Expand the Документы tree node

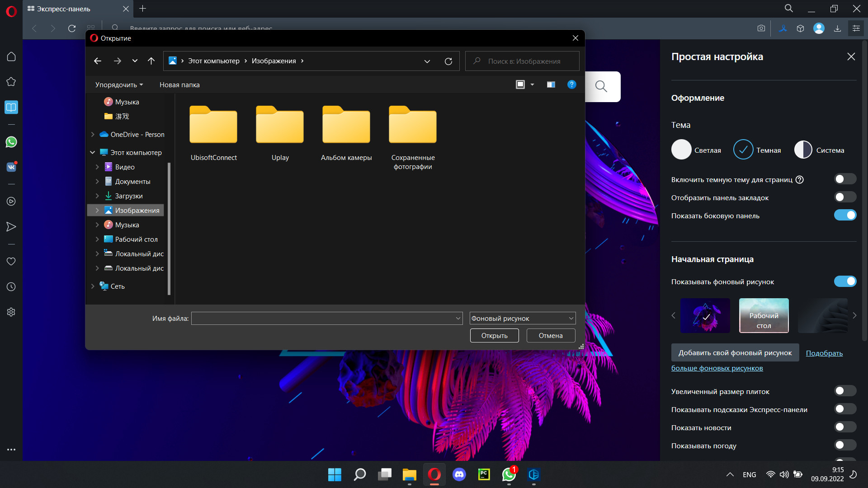coord(97,182)
